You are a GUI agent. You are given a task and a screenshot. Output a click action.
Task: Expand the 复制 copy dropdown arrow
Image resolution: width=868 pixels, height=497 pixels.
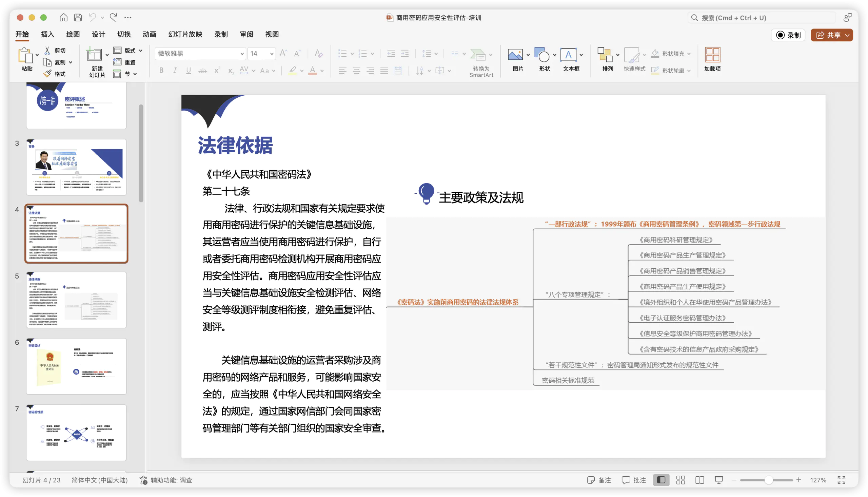pyautogui.click(x=71, y=62)
